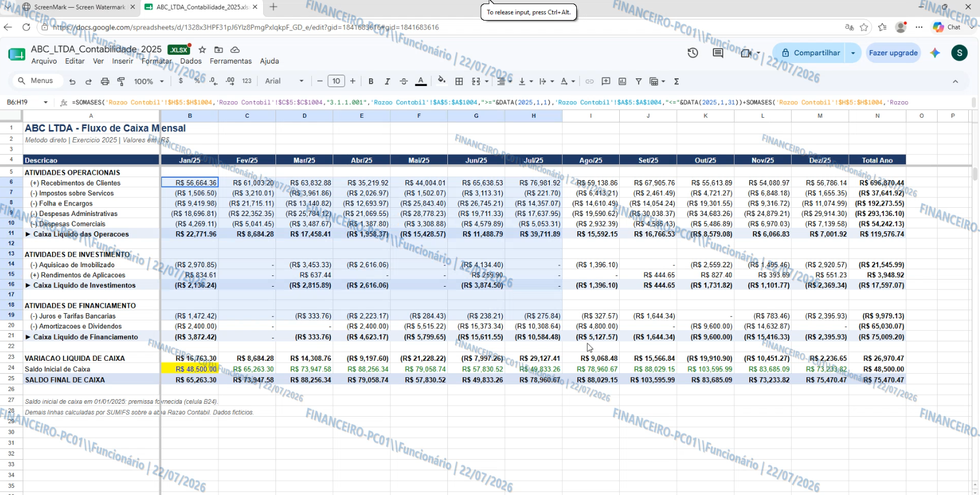This screenshot has height=495, width=980.
Task: Open the browser translate icon
Action: click(x=849, y=27)
